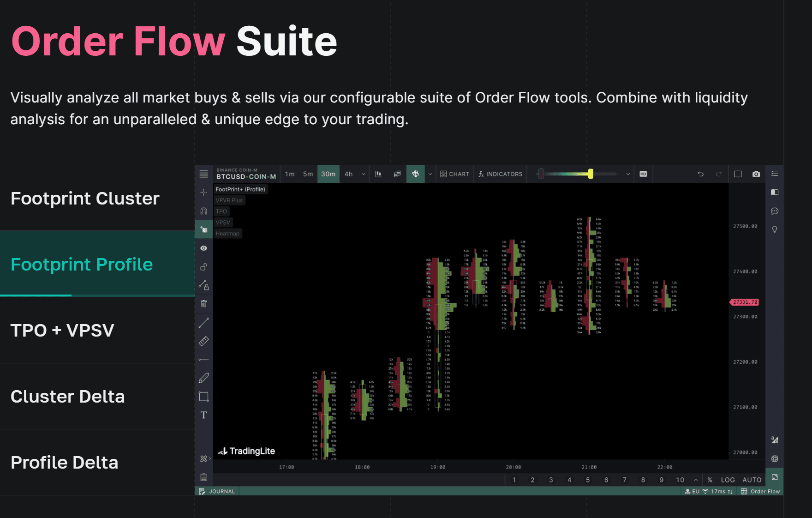Click the trash delete drawings icon
Viewport: 812px width, 518px height.
click(x=203, y=304)
